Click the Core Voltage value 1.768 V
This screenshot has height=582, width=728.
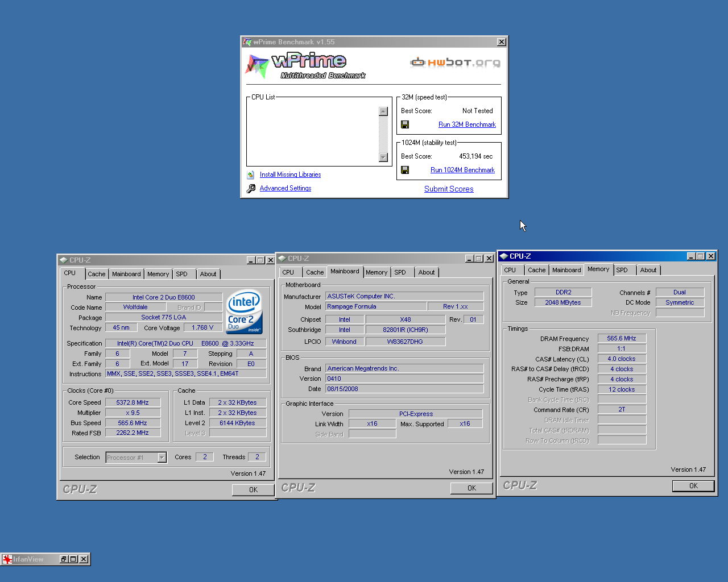(x=202, y=328)
